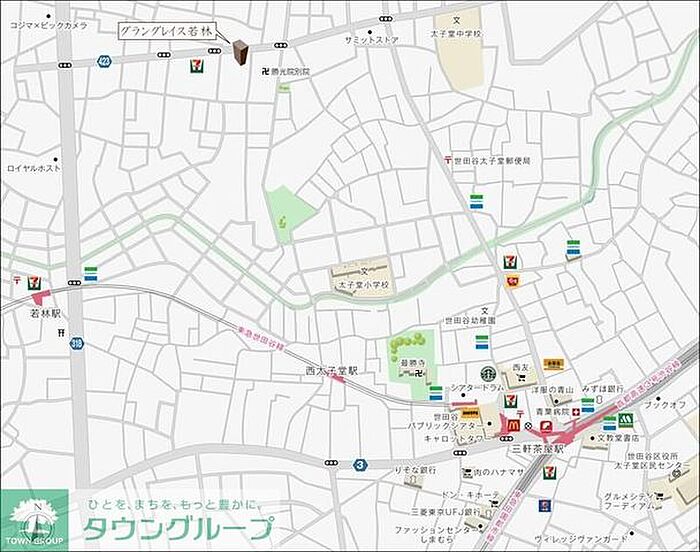The width and height of the screenshot is (700, 552).
Task: Click the route 318 road shield
Action: (77, 343)
